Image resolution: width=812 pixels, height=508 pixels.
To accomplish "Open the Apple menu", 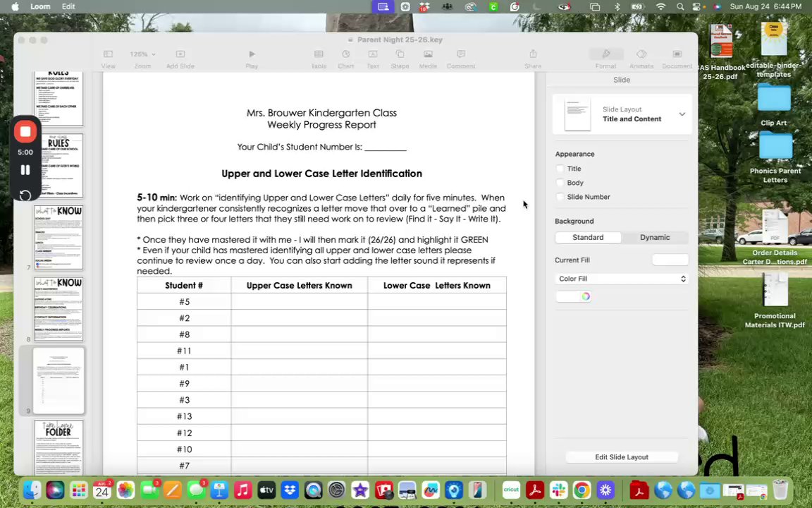I will pos(15,7).
